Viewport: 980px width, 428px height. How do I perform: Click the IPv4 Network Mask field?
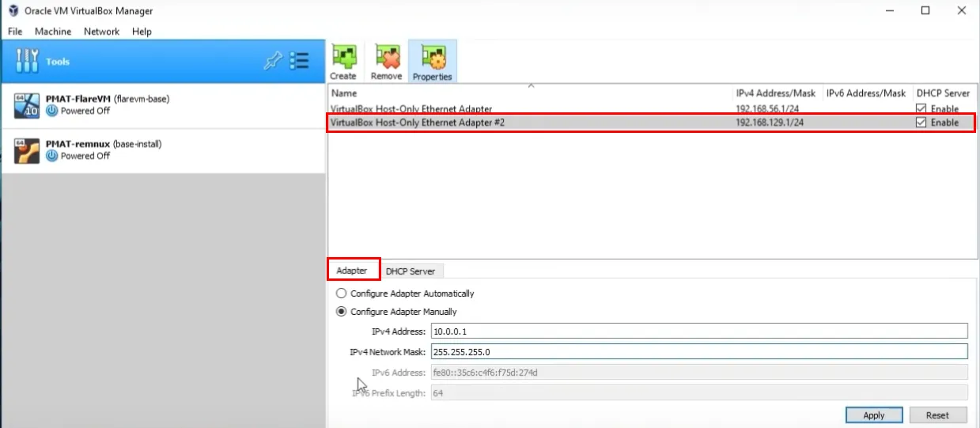pyautogui.click(x=699, y=351)
